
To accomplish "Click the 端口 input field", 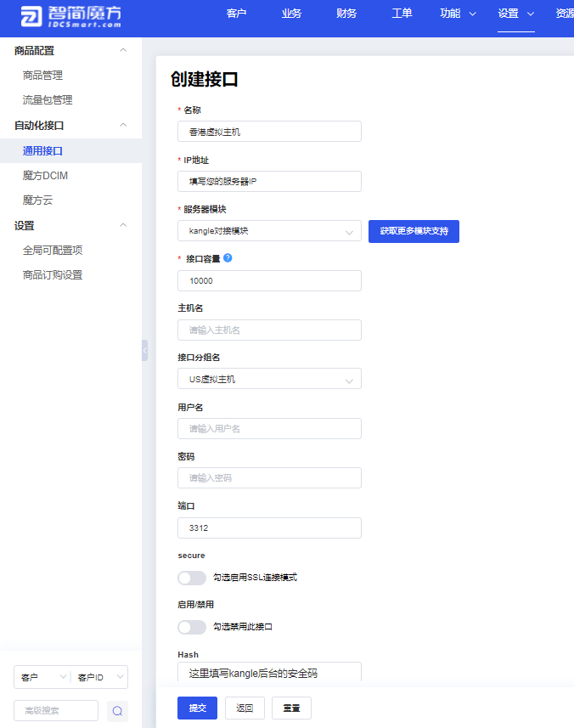I will tap(269, 528).
